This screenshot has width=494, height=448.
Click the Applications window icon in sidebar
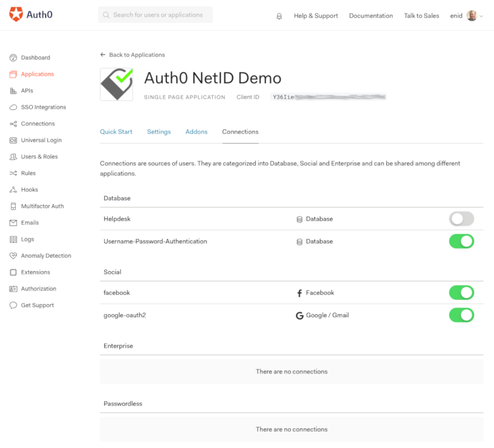pos(13,74)
